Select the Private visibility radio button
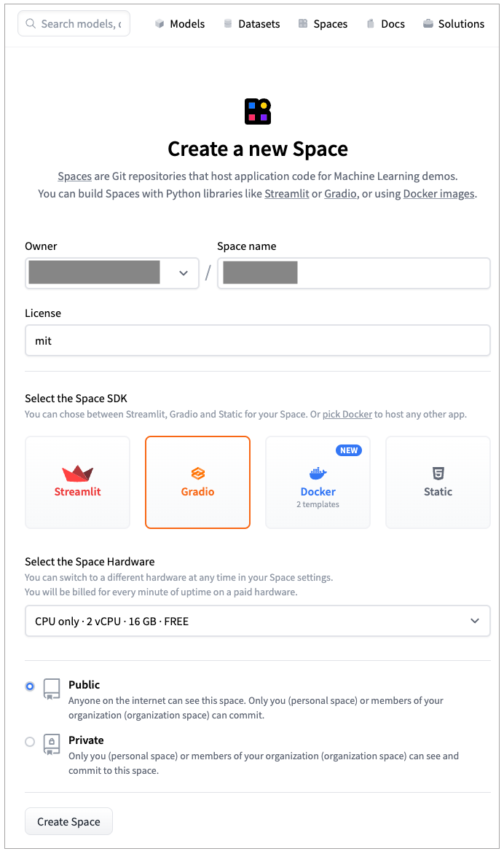Screen dimensions: 504x854 [x=30, y=742]
